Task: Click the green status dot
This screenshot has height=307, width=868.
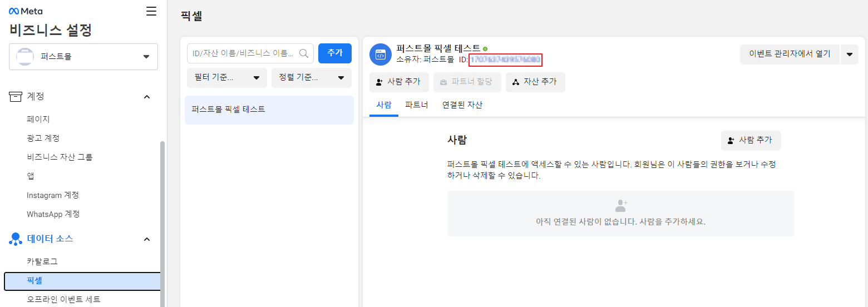Action: [x=485, y=49]
